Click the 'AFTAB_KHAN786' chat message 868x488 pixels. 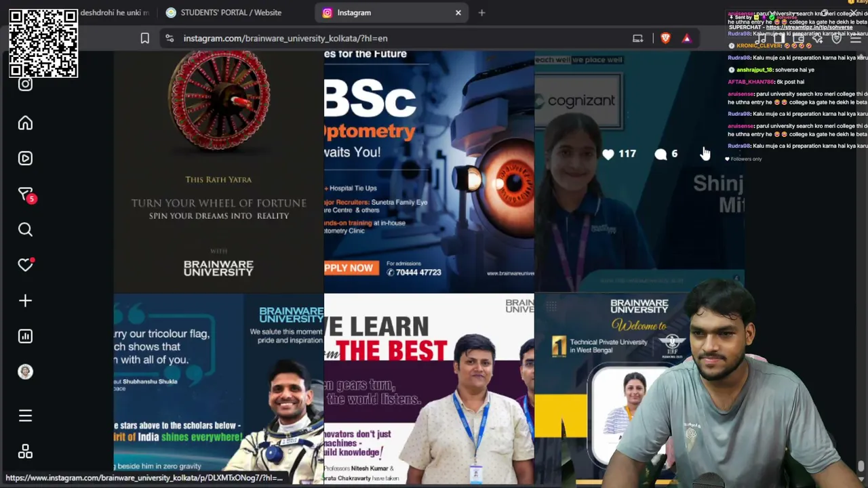click(x=767, y=82)
